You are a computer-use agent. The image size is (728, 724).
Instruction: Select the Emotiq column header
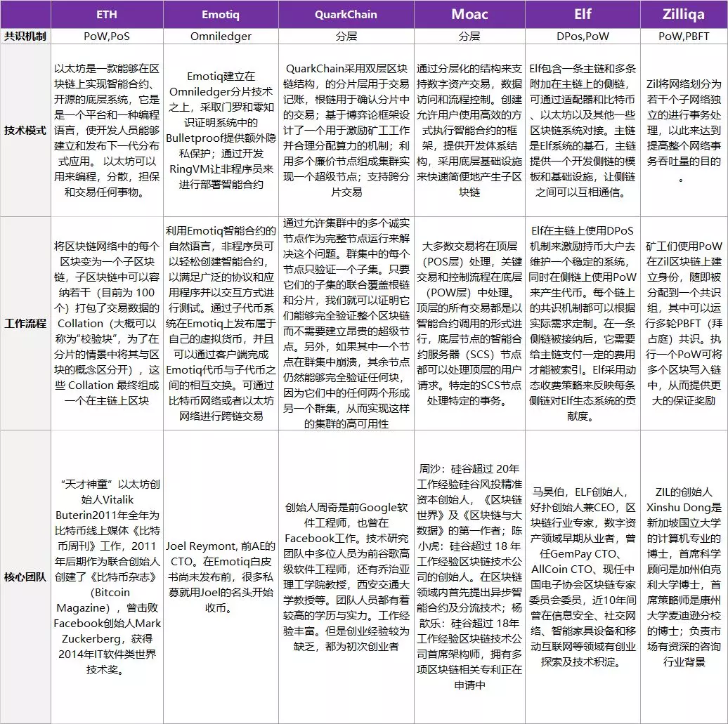[x=221, y=14]
